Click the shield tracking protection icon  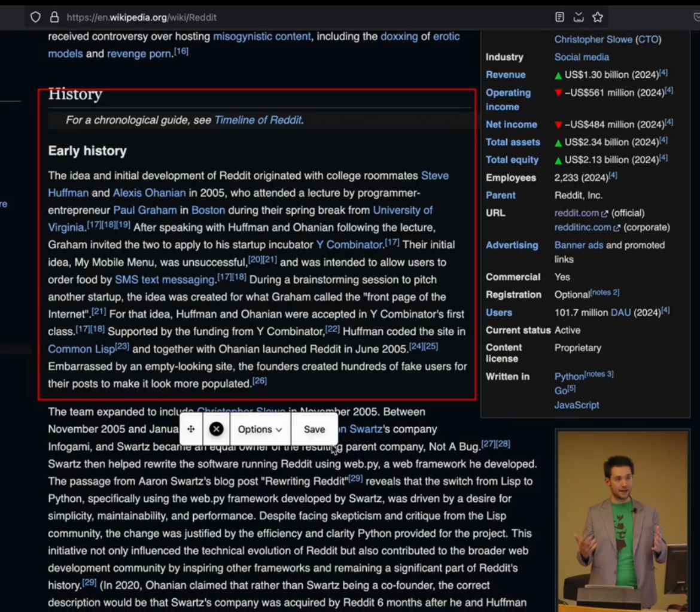[35, 17]
